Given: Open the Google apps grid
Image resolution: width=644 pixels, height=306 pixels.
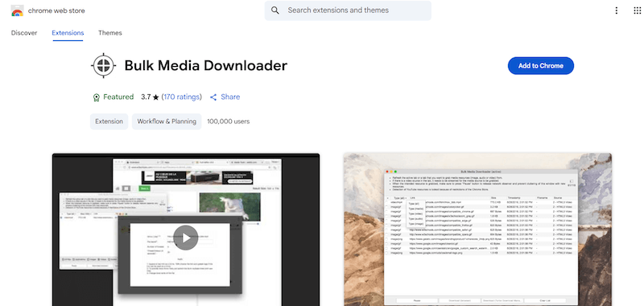Looking at the screenshot, I should (637, 10).
